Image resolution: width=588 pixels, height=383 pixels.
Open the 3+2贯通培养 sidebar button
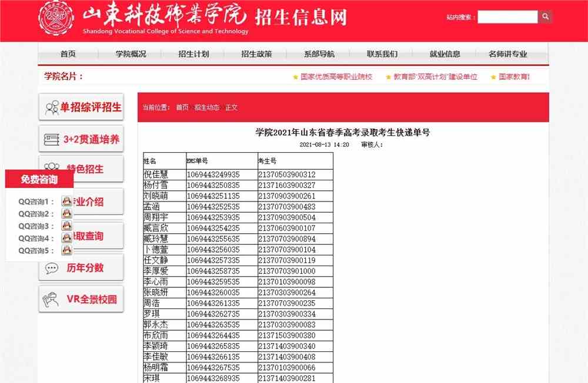[81, 139]
